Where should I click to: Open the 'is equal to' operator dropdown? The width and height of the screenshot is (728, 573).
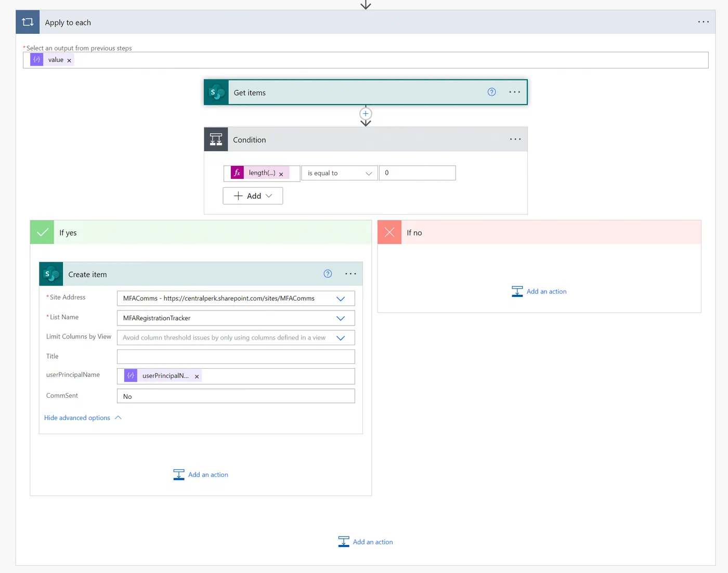coord(340,173)
